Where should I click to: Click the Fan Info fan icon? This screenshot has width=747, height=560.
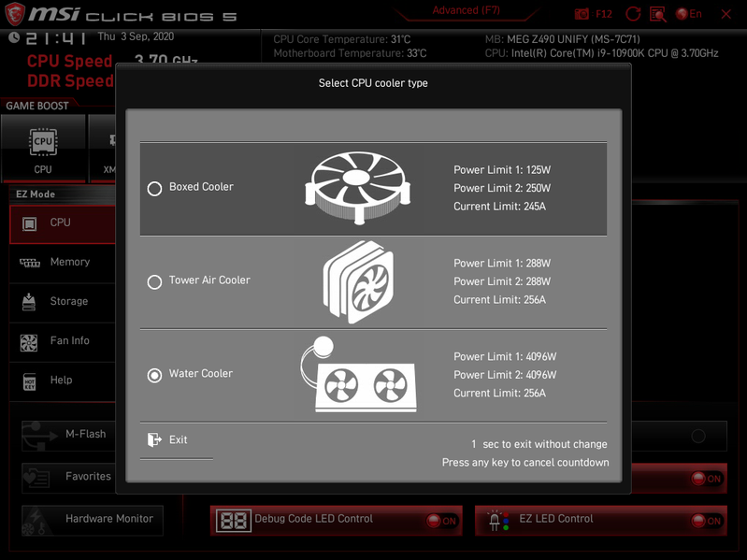tap(29, 342)
